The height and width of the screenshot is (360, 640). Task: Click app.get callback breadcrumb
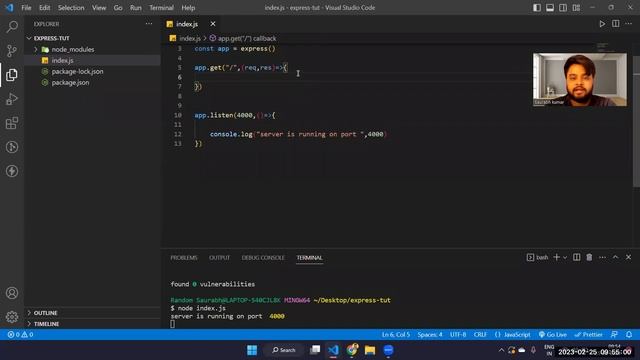(247, 38)
